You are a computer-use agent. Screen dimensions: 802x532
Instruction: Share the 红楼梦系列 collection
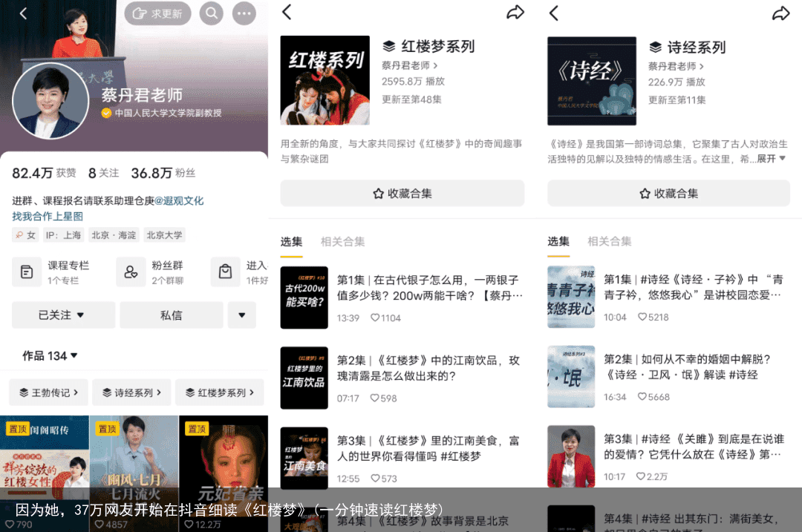pos(515,13)
